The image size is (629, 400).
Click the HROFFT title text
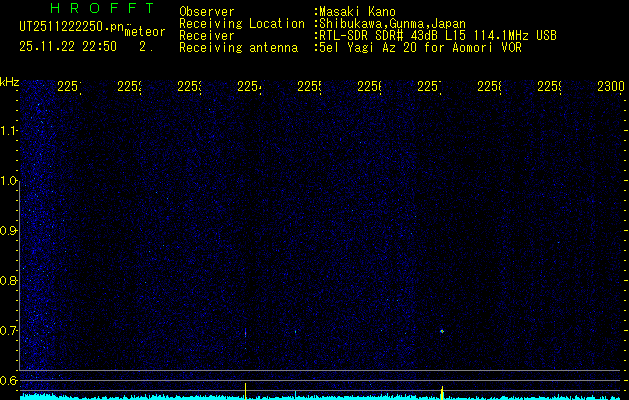(x=103, y=8)
